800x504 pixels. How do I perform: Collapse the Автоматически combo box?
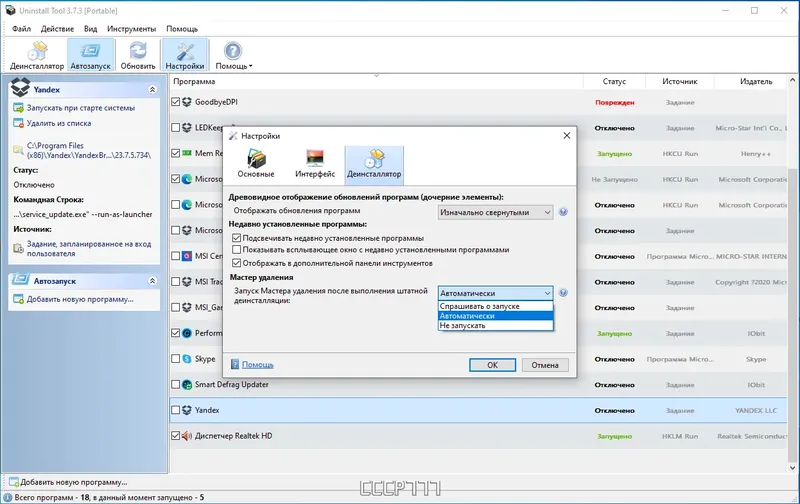(x=495, y=293)
